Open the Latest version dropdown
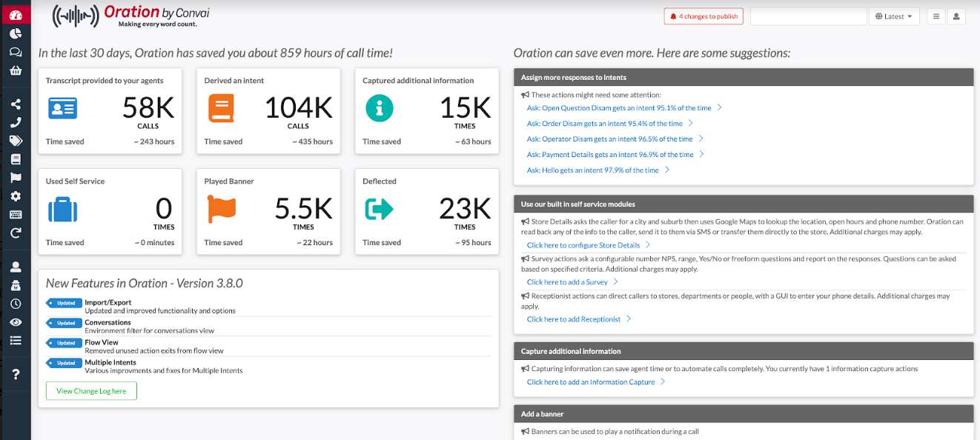Viewport: 980px width, 440px height. (894, 16)
